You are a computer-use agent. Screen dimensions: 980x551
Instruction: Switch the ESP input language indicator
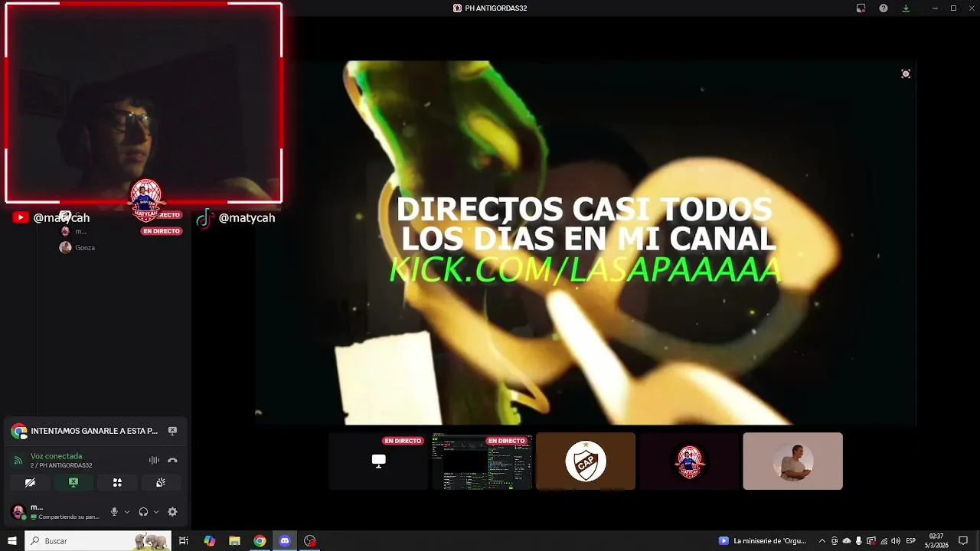tap(911, 541)
